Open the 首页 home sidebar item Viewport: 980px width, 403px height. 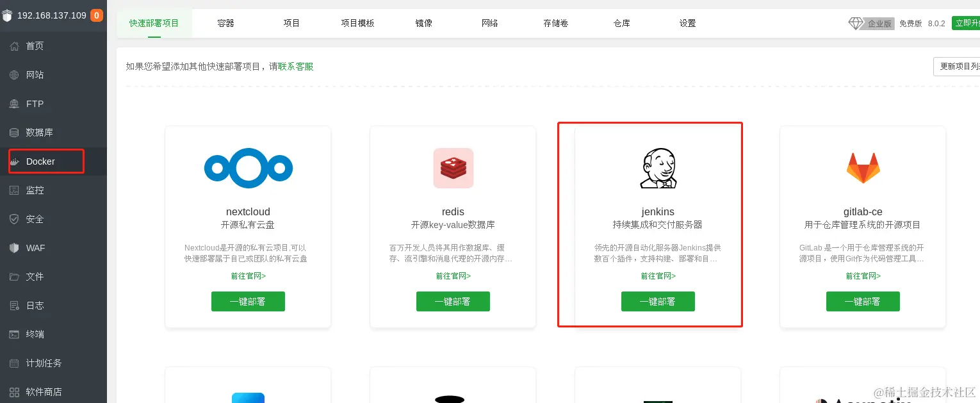tap(53, 46)
